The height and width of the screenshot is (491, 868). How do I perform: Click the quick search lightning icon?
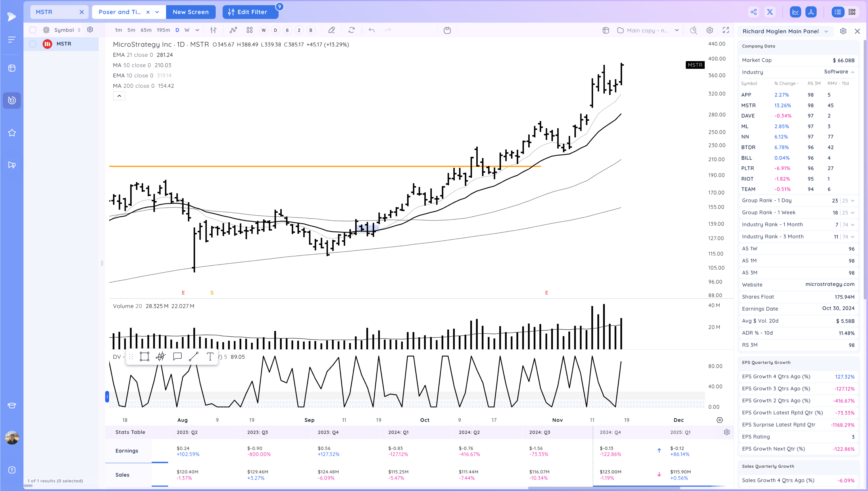693,30
